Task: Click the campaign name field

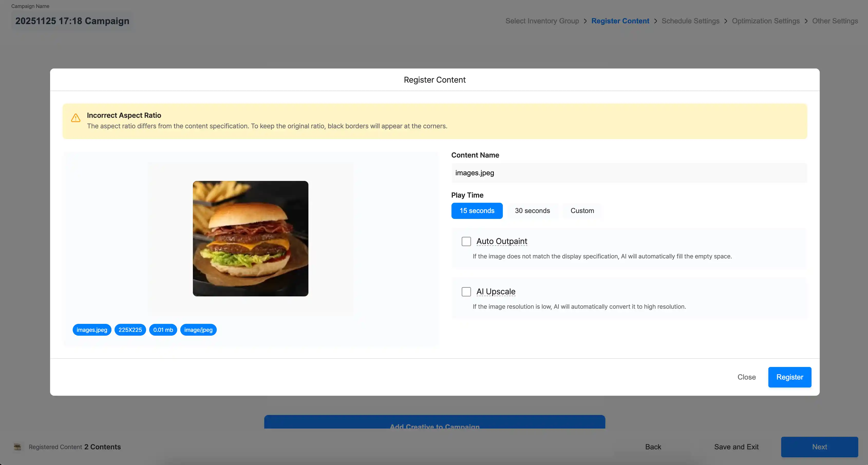Action: point(72,21)
